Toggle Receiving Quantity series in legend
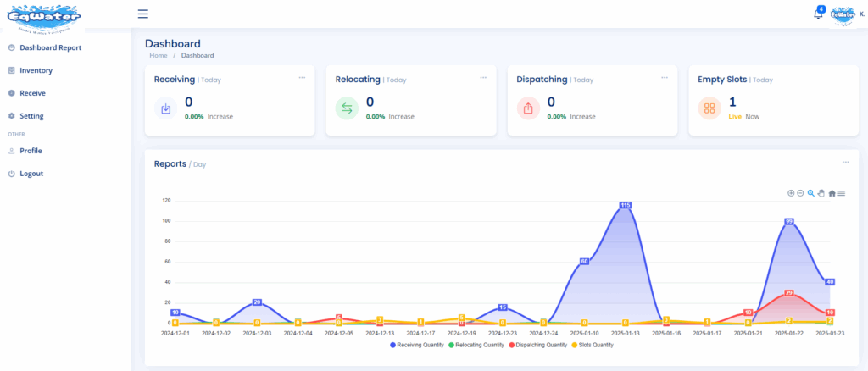The width and height of the screenshot is (868, 371). pos(420,345)
